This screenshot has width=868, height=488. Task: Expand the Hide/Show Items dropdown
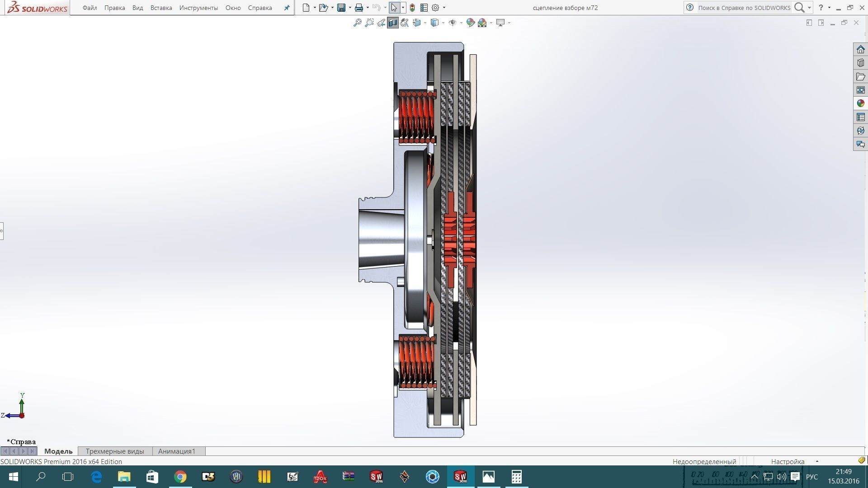461,23
